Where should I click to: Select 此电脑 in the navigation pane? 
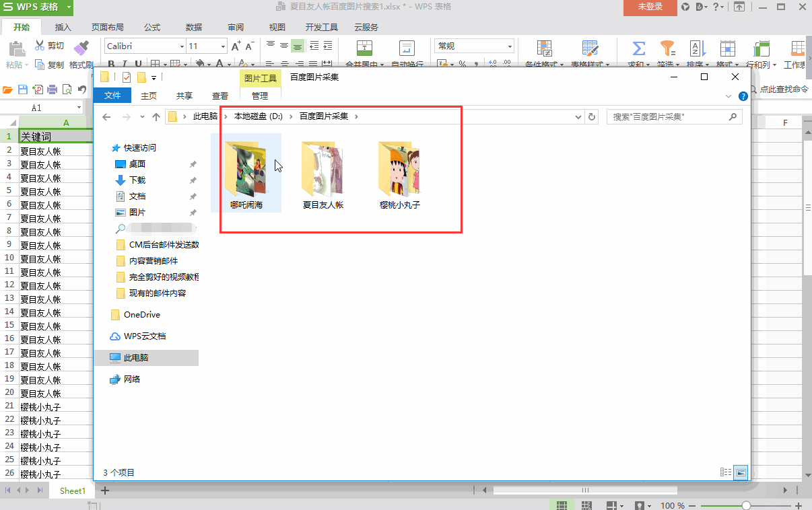(147, 358)
